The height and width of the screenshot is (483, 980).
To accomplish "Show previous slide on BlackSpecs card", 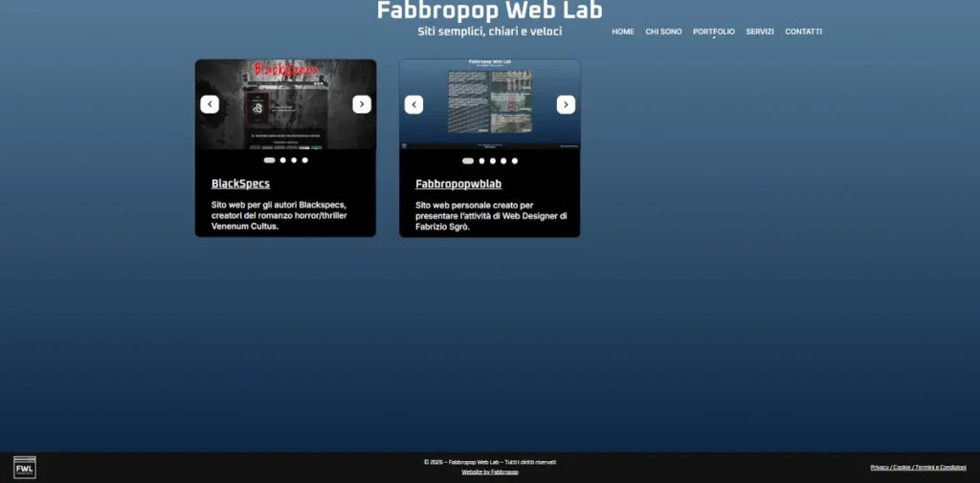I will click(x=210, y=104).
